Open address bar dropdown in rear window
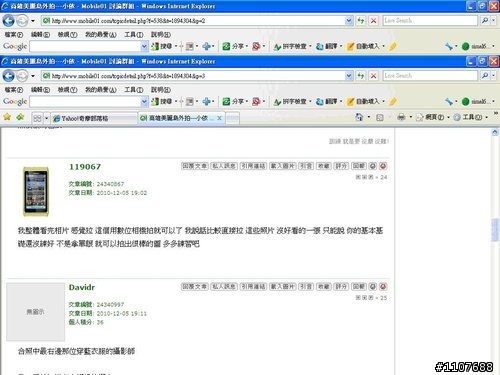The height and width of the screenshot is (375, 500). click(x=349, y=21)
